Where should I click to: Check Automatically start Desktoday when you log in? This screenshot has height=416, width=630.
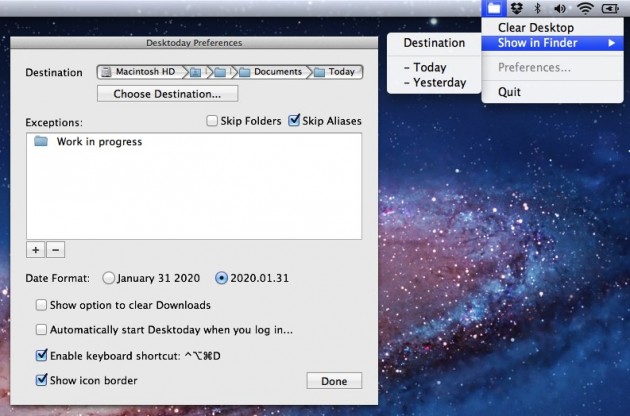coord(41,330)
